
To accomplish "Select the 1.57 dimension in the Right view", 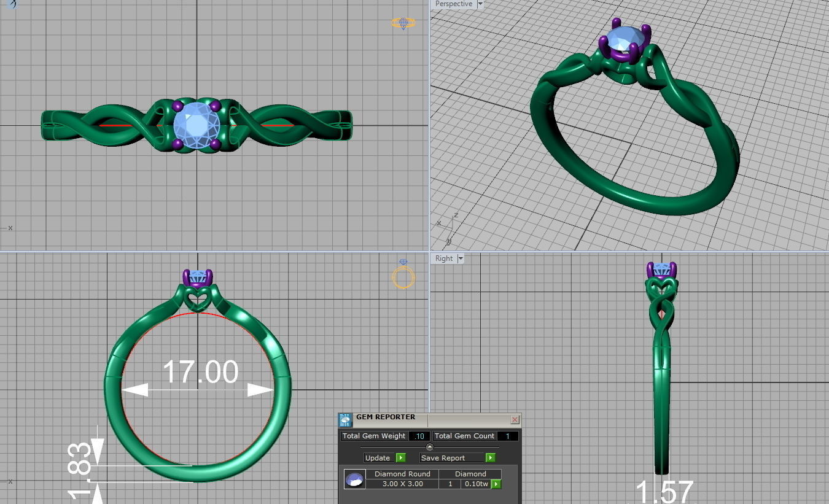I will click(x=664, y=491).
